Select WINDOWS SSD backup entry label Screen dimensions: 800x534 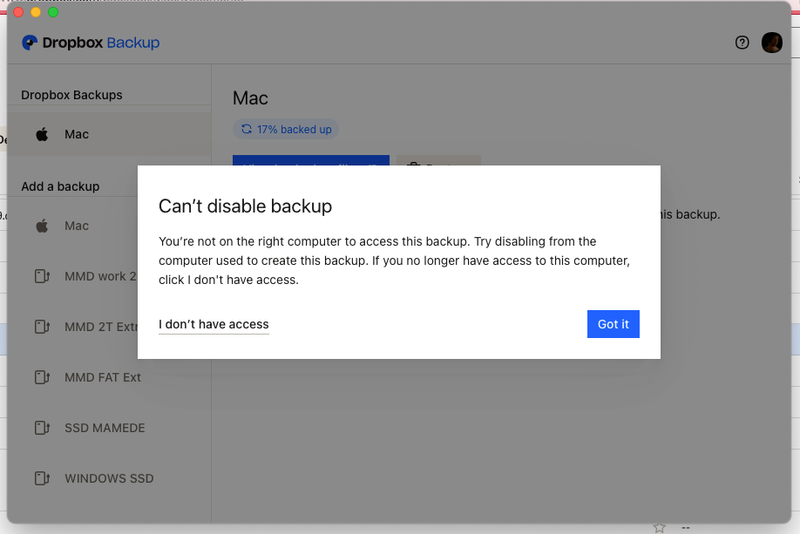coord(109,478)
